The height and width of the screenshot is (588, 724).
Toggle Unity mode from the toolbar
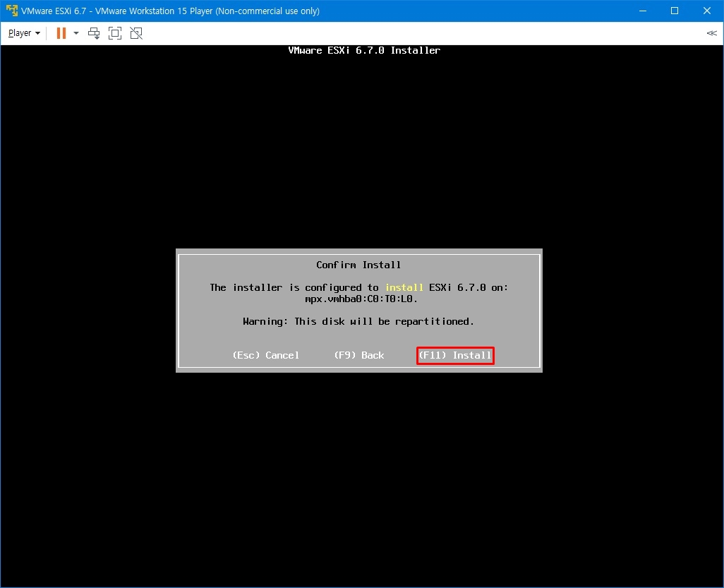[x=136, y=33]
